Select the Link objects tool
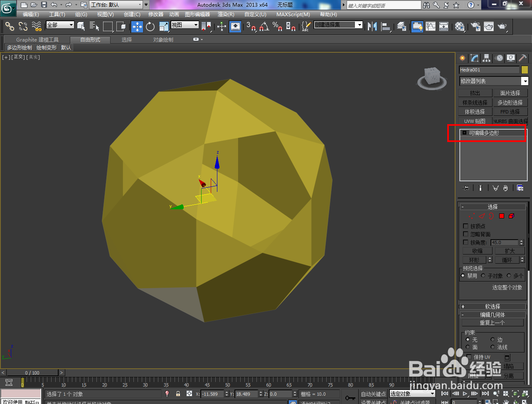The height and width of the screenshot is (404, 532). point(10,26)
